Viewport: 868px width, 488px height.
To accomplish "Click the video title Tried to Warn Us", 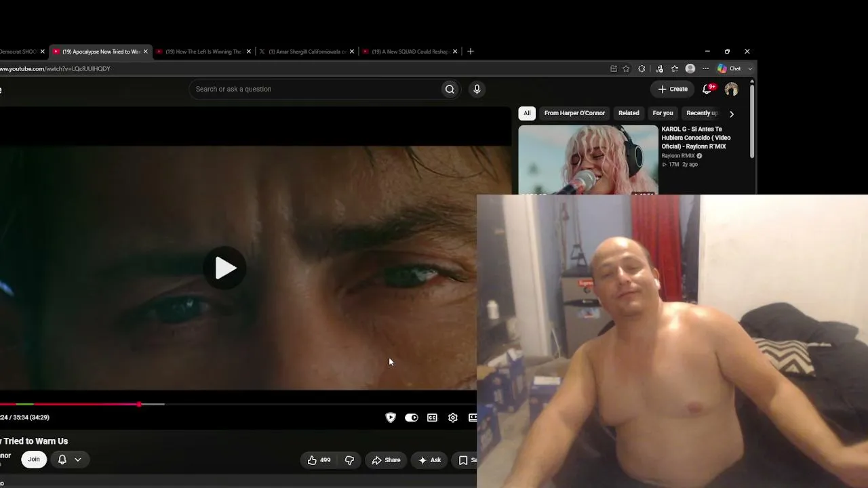I will 34,441.
